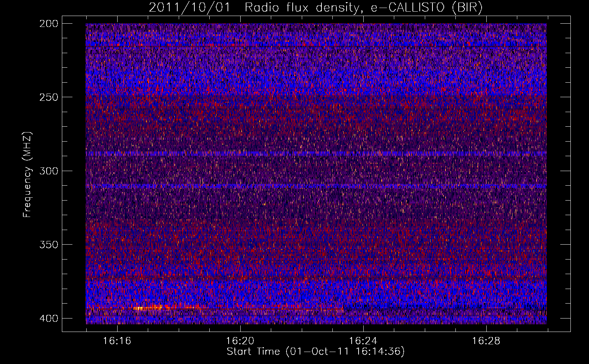Click the bright yellow burst near 395 MHz
The width and height of the screenshot is (589, 364).
(149, 308)
